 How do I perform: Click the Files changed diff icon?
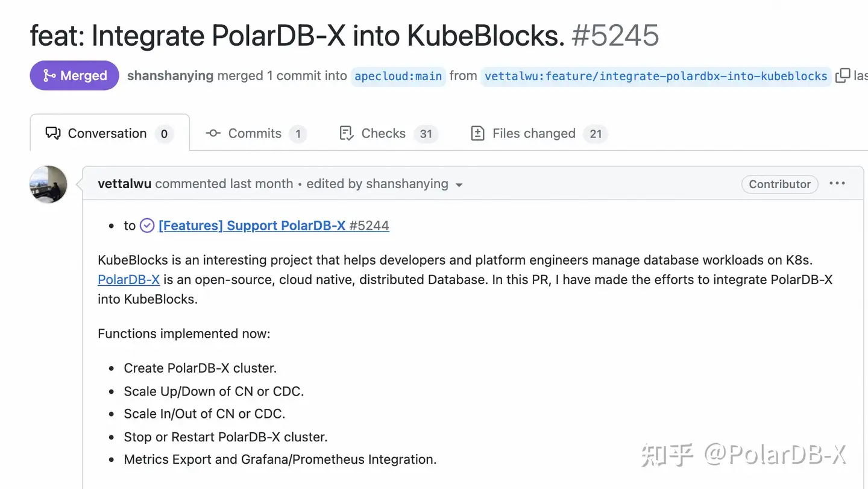[x=477, y=133]
